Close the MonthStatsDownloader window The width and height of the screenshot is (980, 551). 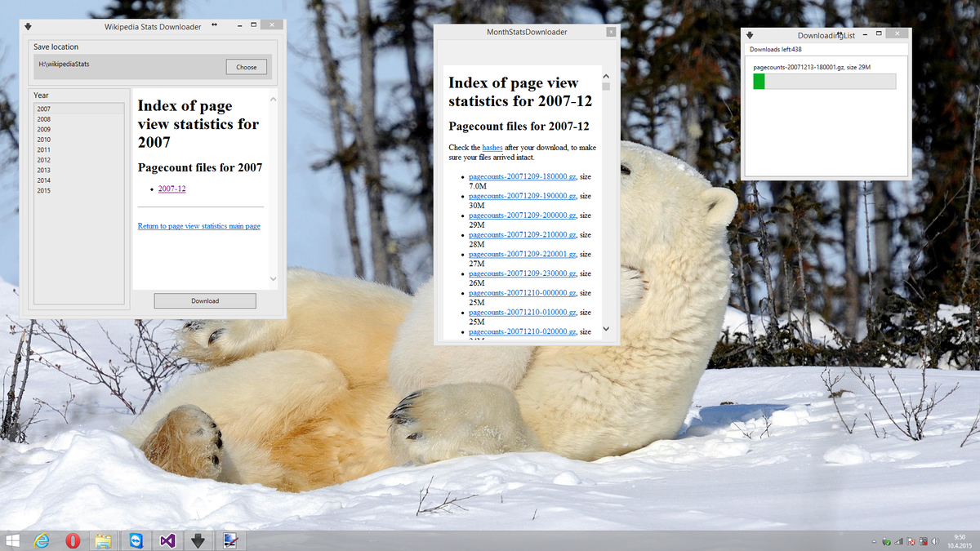(x=610, y=32)
